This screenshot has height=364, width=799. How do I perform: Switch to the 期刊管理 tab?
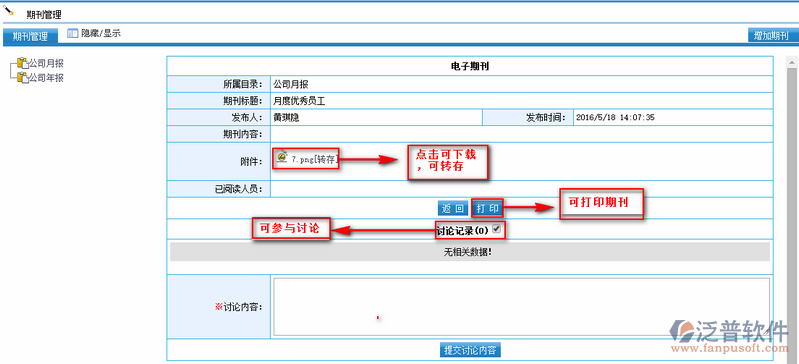30,37
